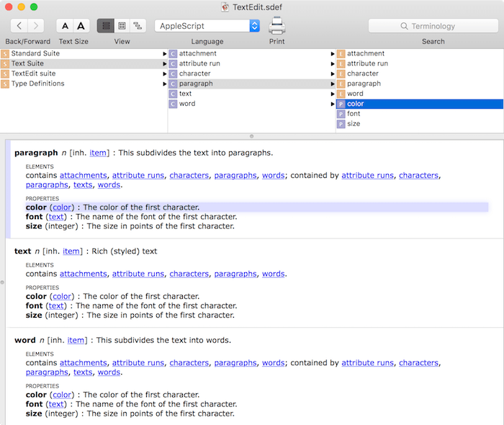Focus the Terminology search field
The width and height of the screenshot is (504, 425).
tap(433, 26)
